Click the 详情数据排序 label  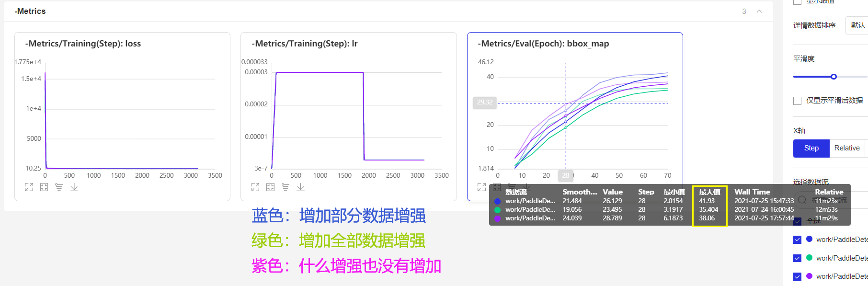click(x=814, y=25)
